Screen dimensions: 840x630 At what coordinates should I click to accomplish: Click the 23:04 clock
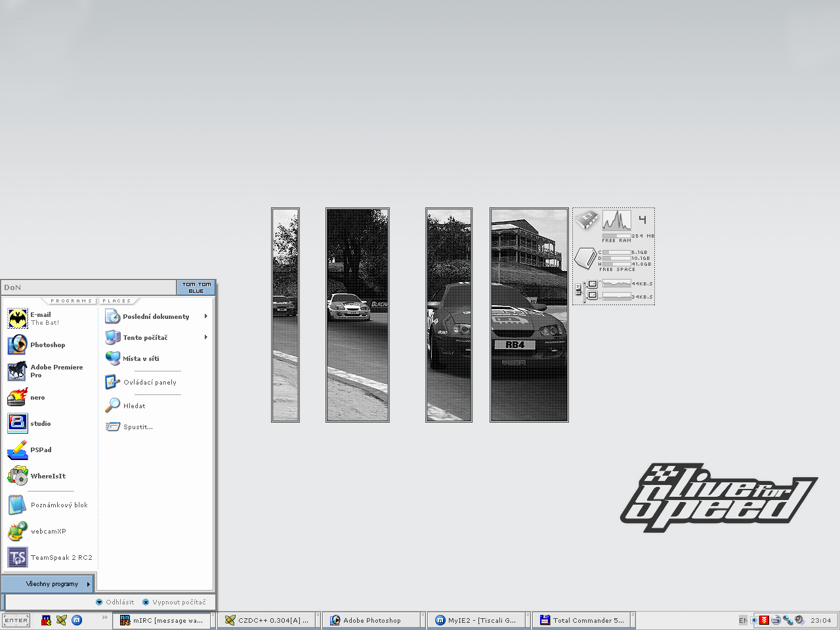pos(820,620)
